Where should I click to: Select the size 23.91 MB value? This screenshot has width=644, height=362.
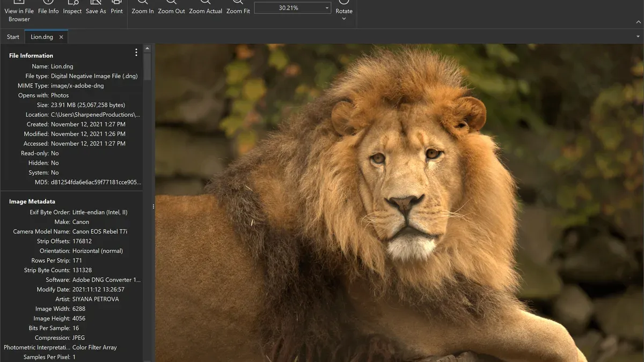coord(88,105)
